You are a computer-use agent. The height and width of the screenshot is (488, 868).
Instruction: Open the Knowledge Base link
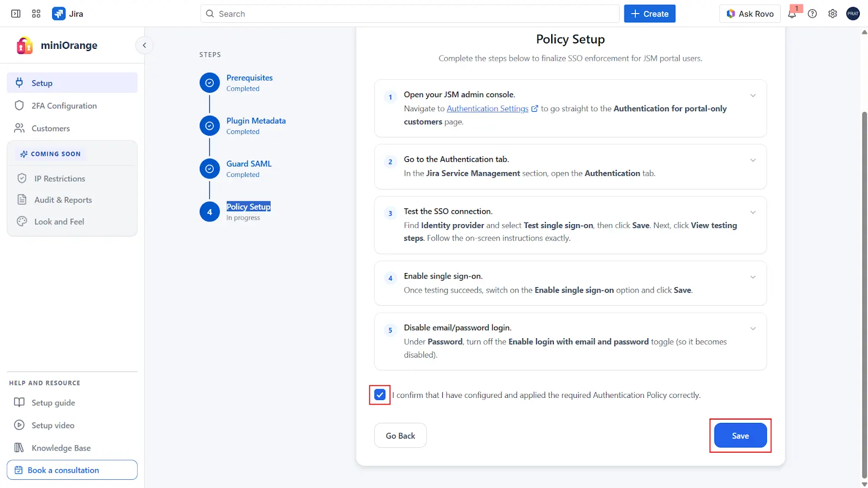click(x=61, y=448)
